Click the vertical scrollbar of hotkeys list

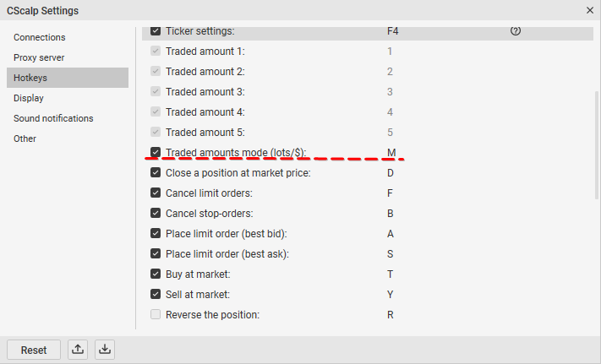click(x=597, y=144)
